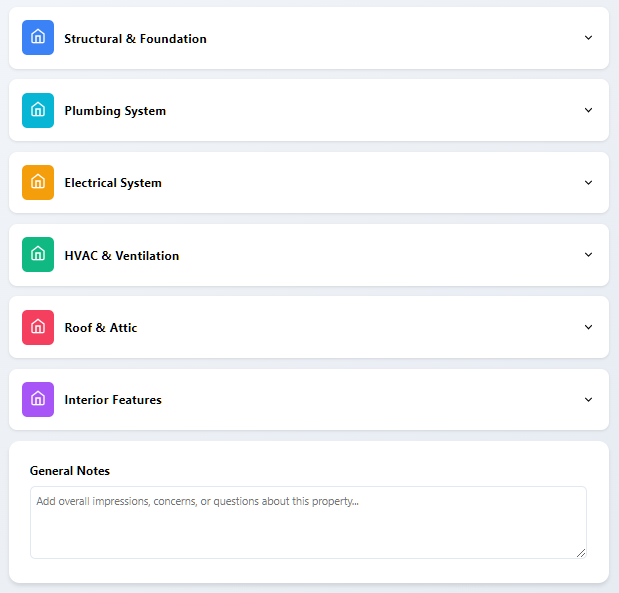Click the orange Electrical System house icon

coord(38,183)
